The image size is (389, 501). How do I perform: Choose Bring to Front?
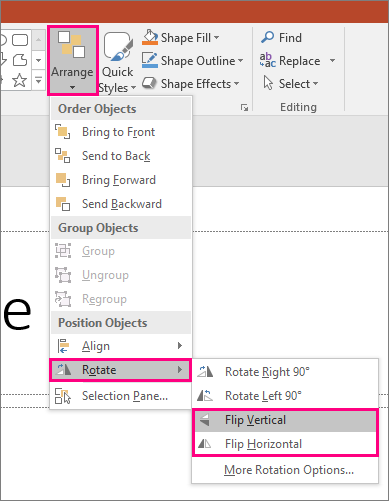tap(121, 132)
